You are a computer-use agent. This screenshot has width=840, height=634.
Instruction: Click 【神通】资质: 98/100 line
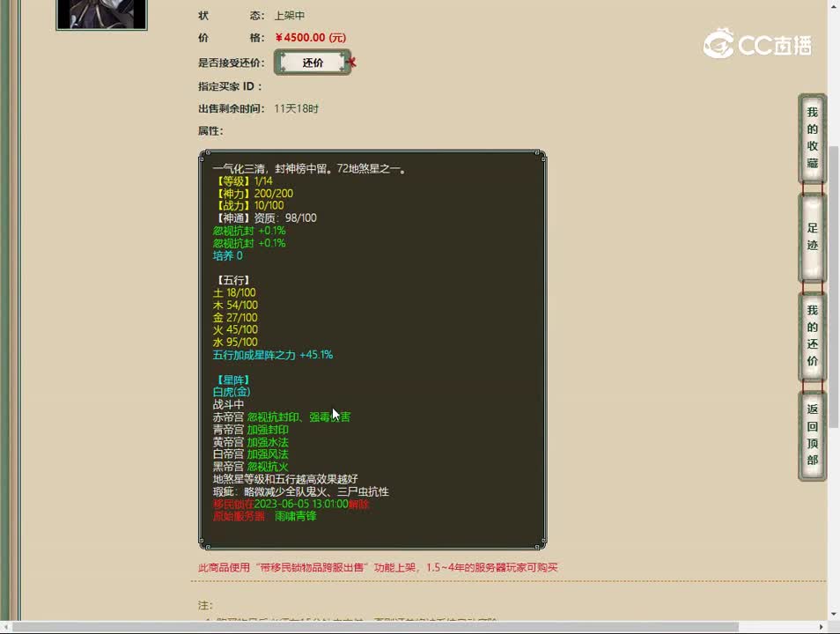pyautogui.click(x=265, y=218)
